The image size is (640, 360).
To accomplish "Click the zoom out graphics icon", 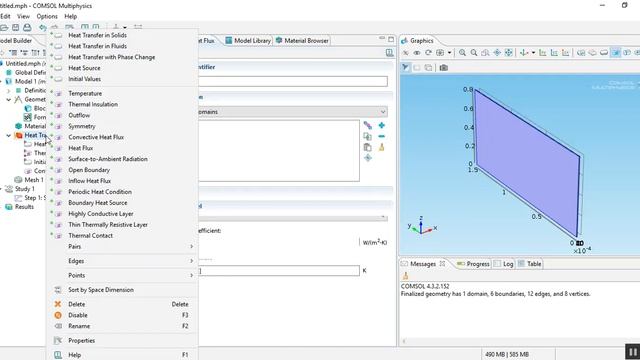I will point(474,53).
